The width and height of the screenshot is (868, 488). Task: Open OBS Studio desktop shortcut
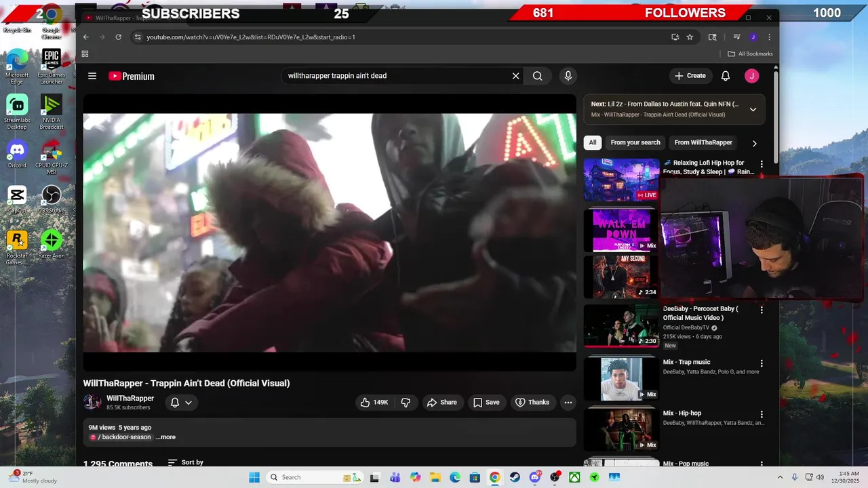click(52, 199)
